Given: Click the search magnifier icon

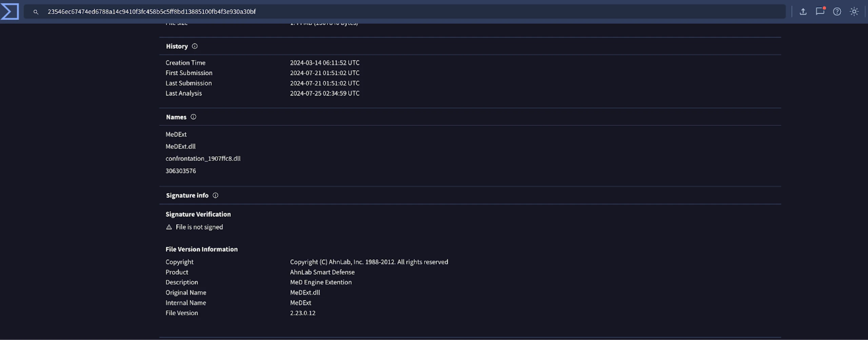Looking at the screenshot, I should 36,12.
